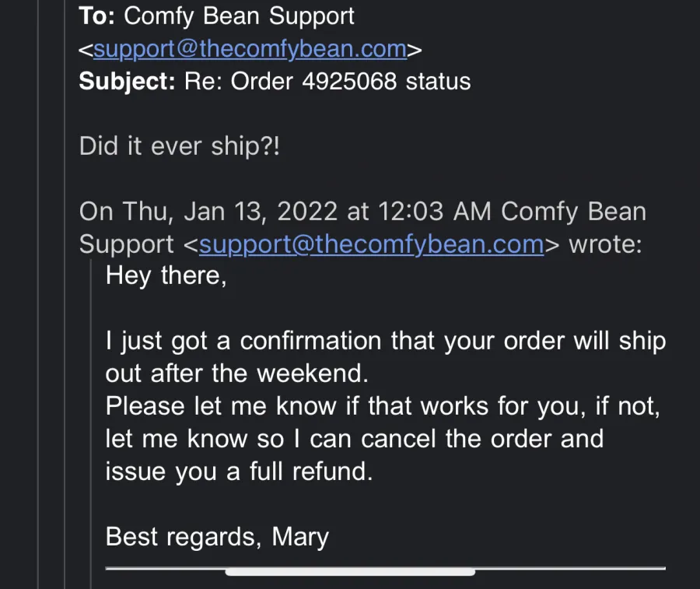Click 'out after the weekend.' line
The width and height of the screenshot is (700, 589).
[237, 373]
